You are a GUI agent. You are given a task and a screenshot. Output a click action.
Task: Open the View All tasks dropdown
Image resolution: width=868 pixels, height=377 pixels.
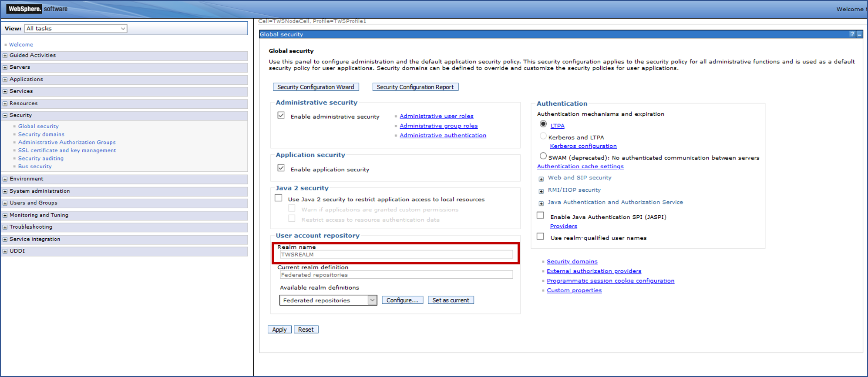(76, 29)
